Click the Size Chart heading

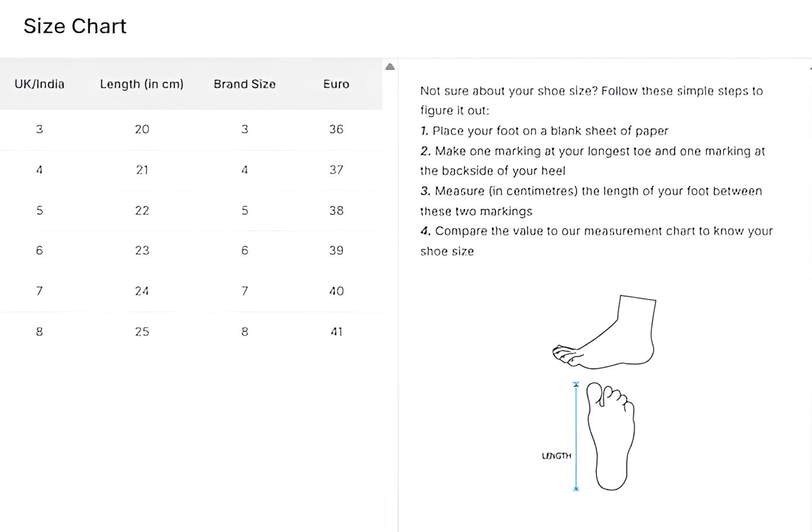tap(75, 26)
